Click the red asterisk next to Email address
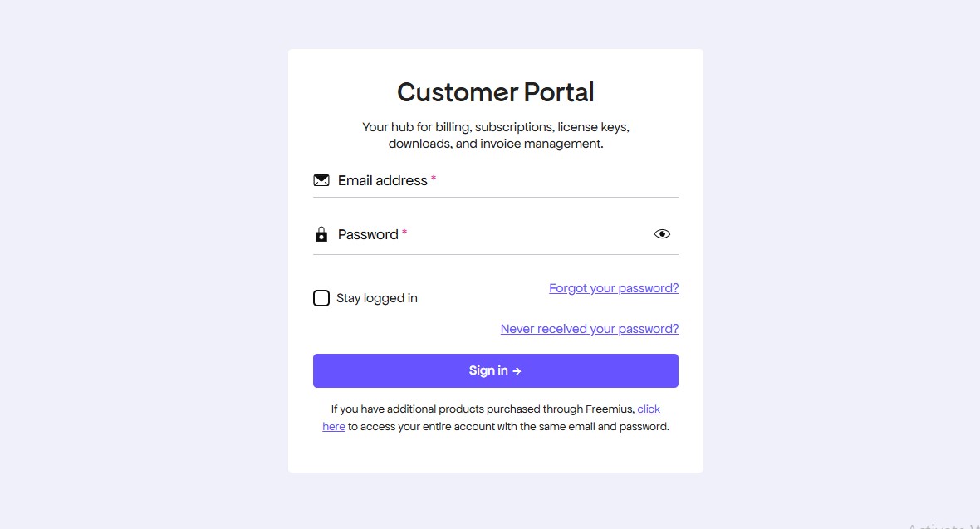The width and height of the screenshot is (980, 529). [434, 179]
